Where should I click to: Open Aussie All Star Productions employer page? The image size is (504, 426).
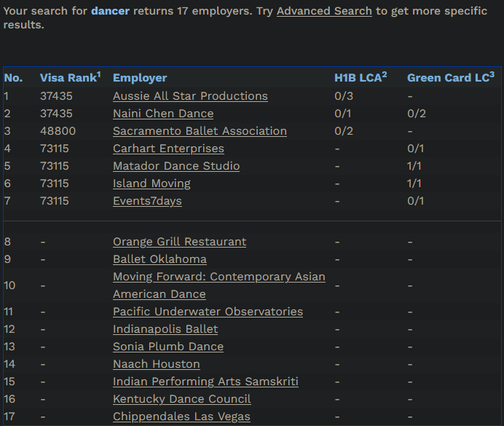[190, 96]
